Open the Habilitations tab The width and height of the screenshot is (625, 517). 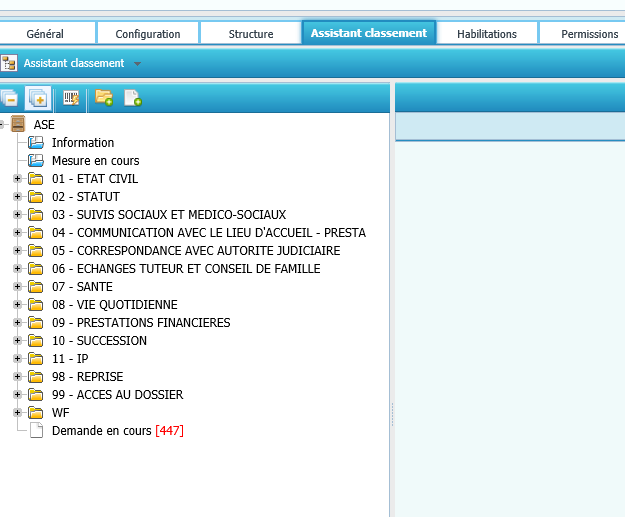[x=486, y=34]
